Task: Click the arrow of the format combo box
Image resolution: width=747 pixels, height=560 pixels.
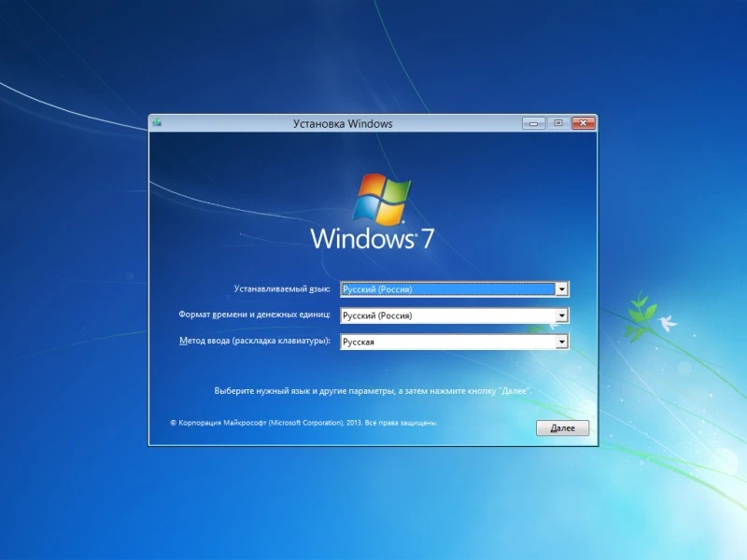Action: pyautogui.click(x=561, y=315)
